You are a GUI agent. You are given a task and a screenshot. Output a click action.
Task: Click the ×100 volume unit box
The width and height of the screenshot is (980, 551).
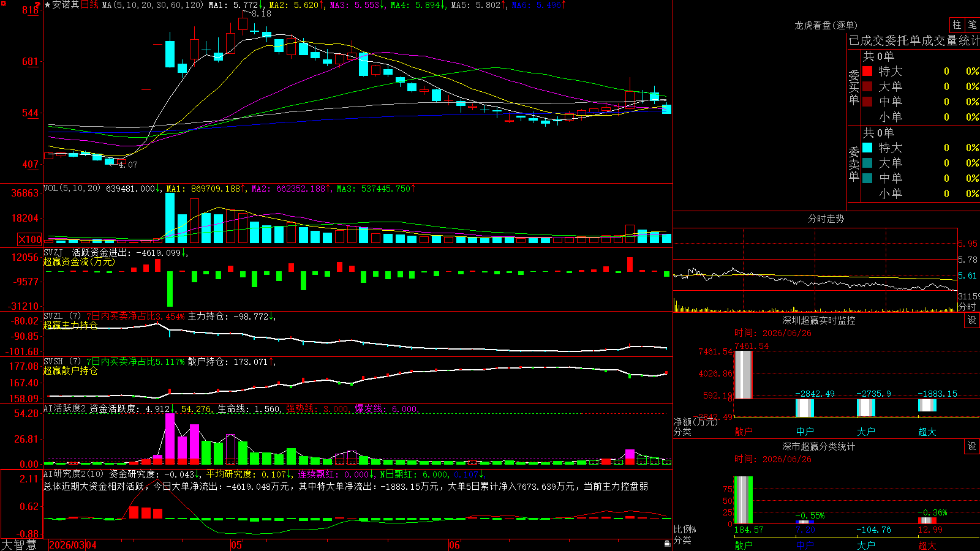tap(29, 239)
